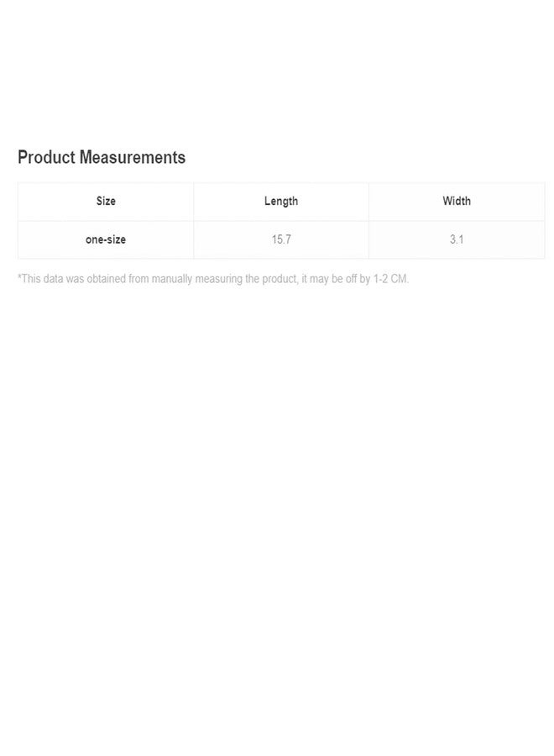Click the words "This data" in the footnote

39,279
